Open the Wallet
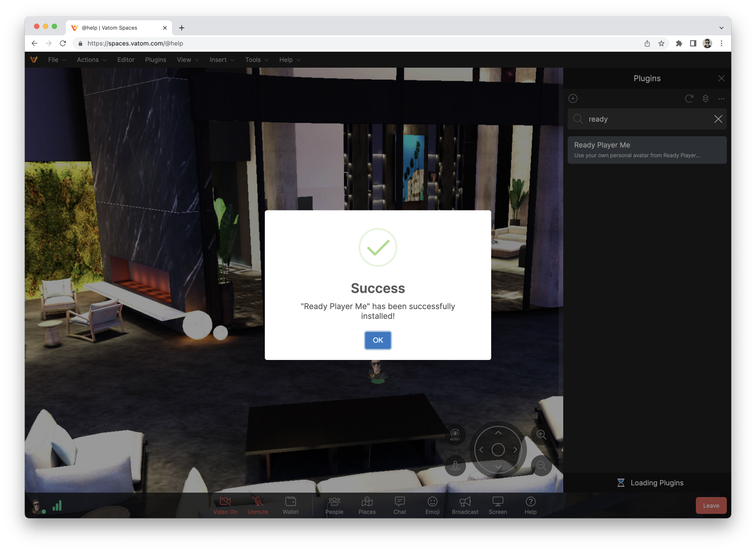The image size is (756, 551). [x=290, y=505]
